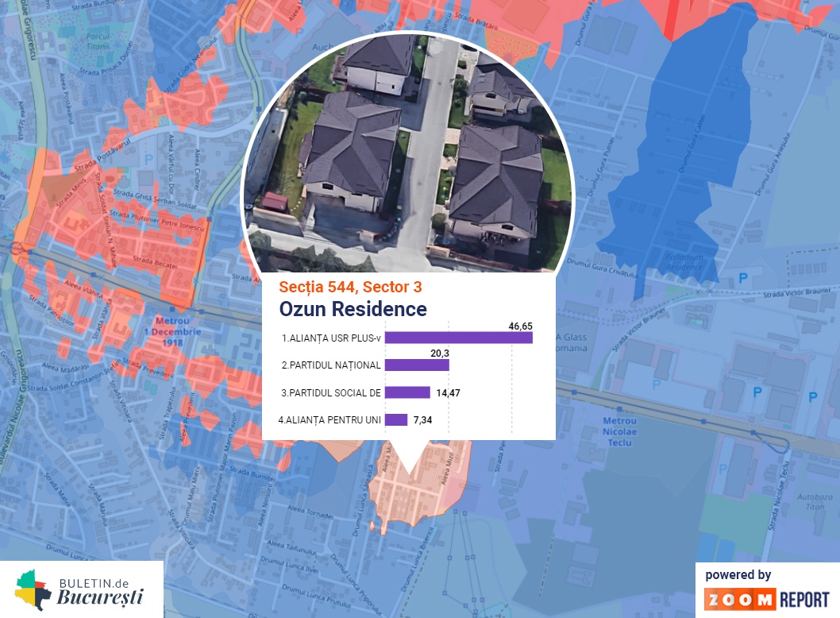The height and width of the screenshot is (618, 840).
Task: Open the Zoom Report logo link
Action: [766, 599]
